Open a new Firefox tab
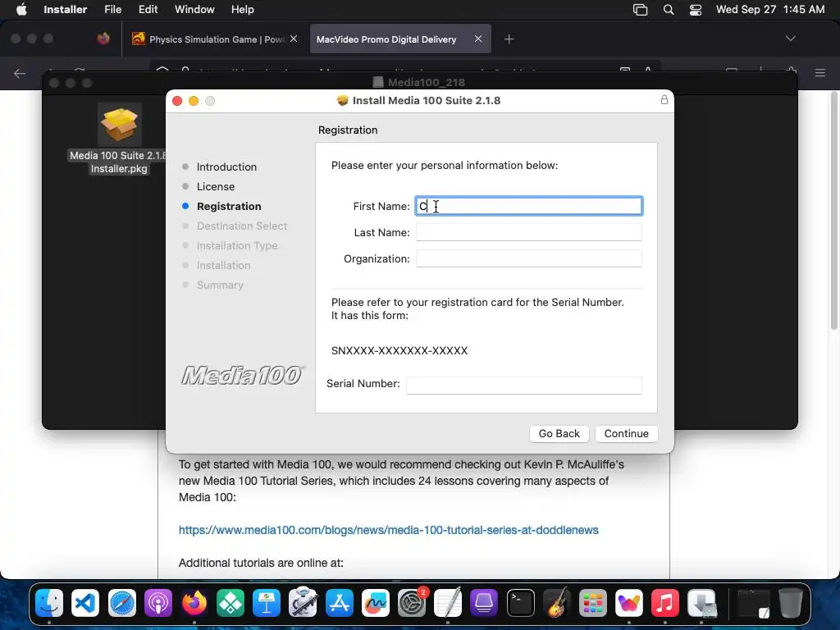 point(509,39)
